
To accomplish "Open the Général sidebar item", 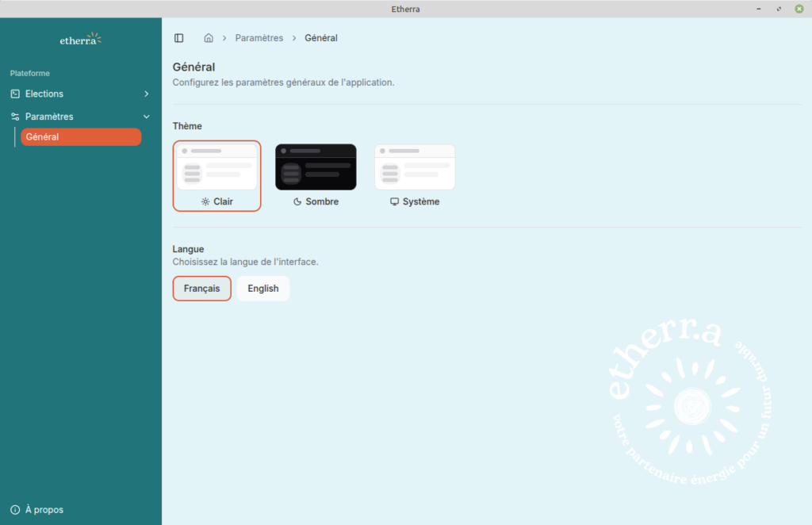I will point(81,137).
